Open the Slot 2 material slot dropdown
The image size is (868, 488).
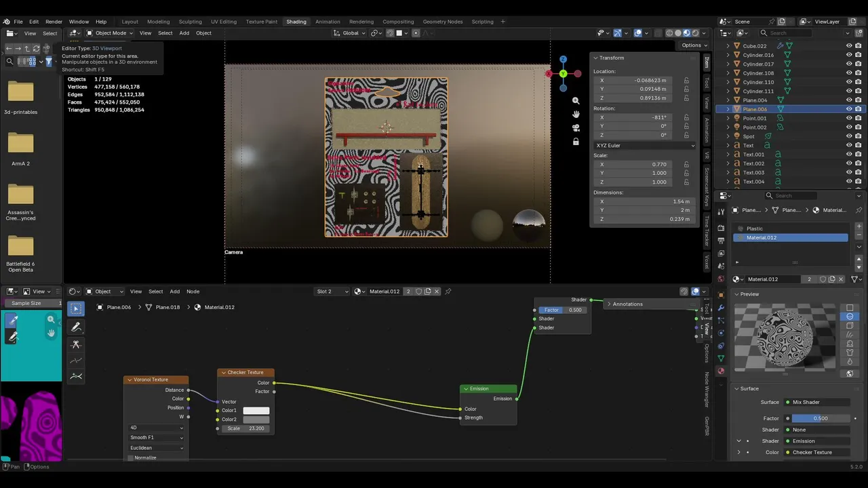(332, 291)
